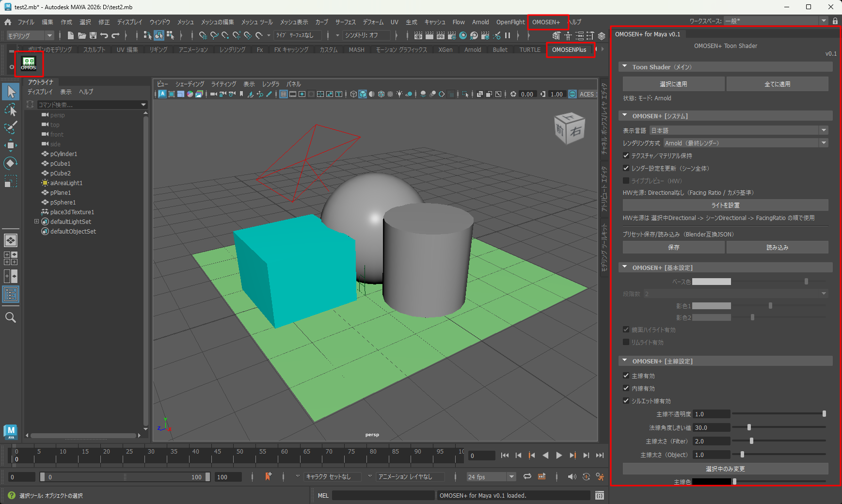Click the OMOS shelf icon

click(x=29, y=63)
